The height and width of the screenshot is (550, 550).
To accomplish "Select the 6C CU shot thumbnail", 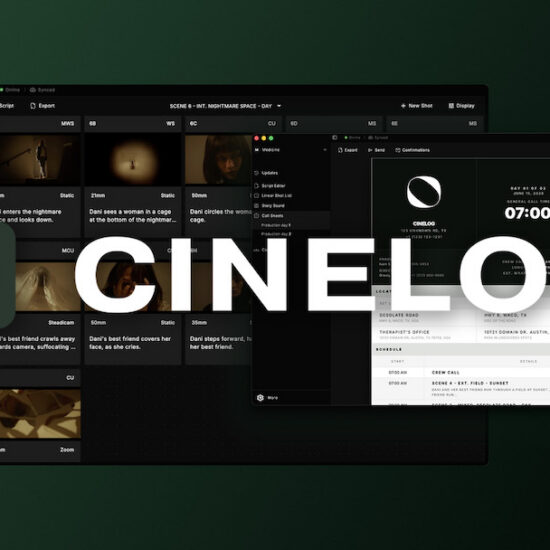I will [219, 160].
